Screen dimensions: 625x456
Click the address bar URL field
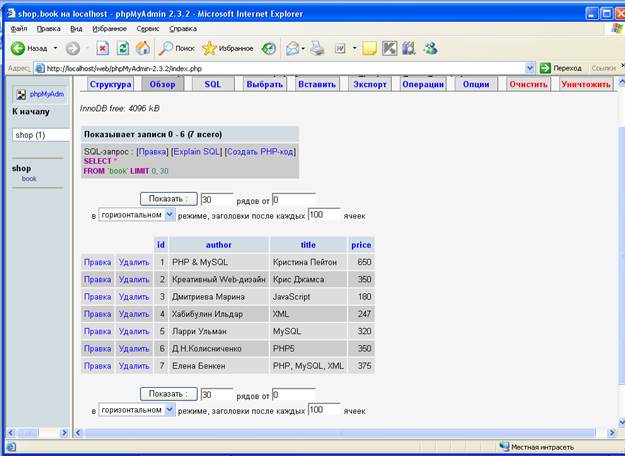click(285, 68)
